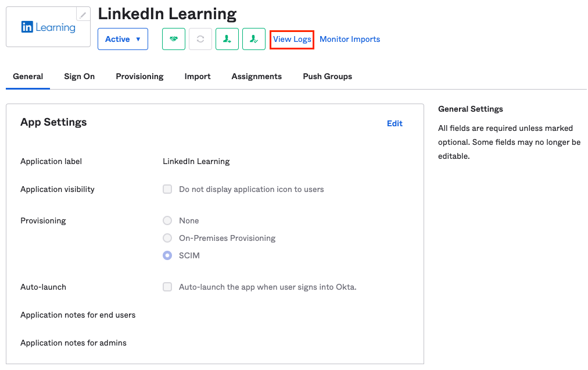Toggle 'Do not display application icon' checkbox
Viewport: 588px width, 370px height.
click(x=167, y=189)
